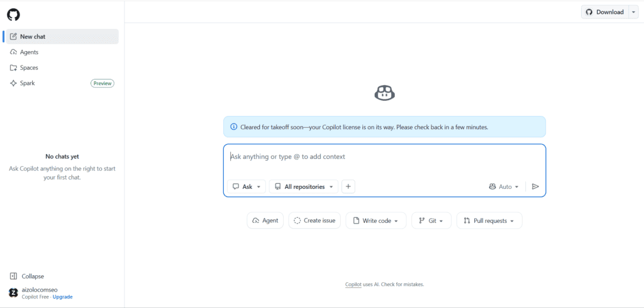Viewport: 644px width, 308px height.
Task: Click the plus attach context button
Action: [x=348, y=186]
